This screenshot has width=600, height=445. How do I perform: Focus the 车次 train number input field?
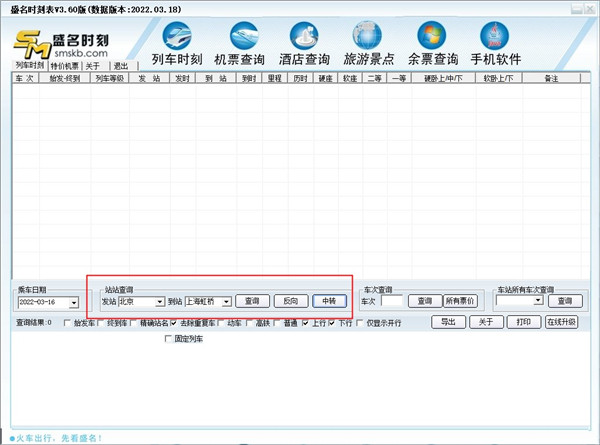click(x=392, y=301)
